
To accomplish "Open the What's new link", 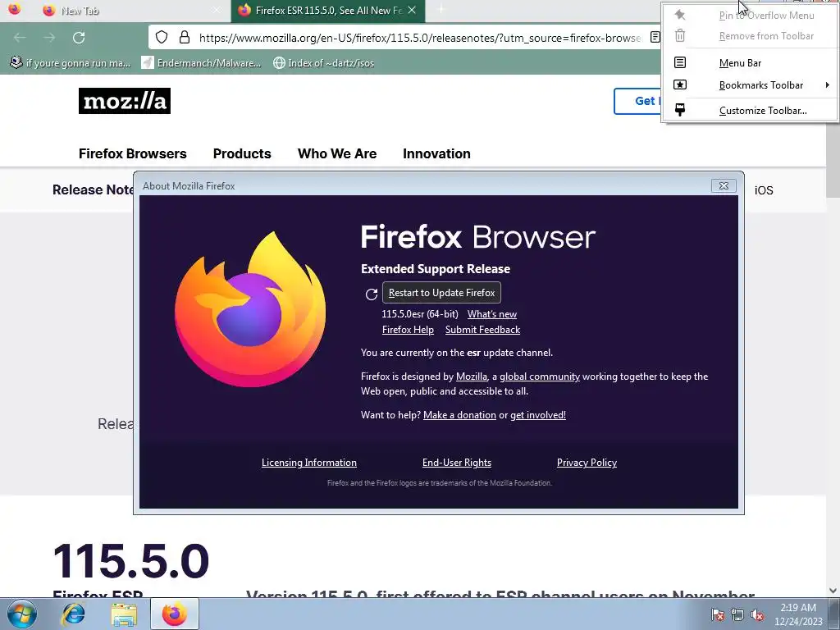I will pyautogui.click(x=492, y=314).
